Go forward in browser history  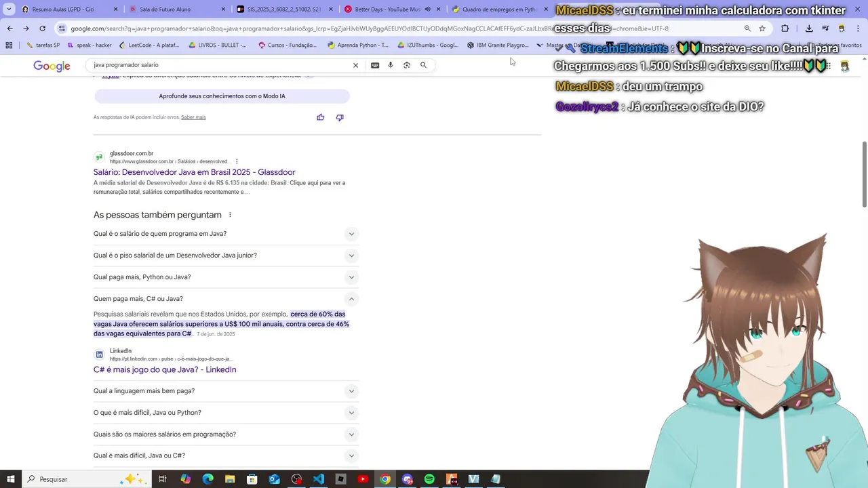pyautogui.click(x=26, y=28)
